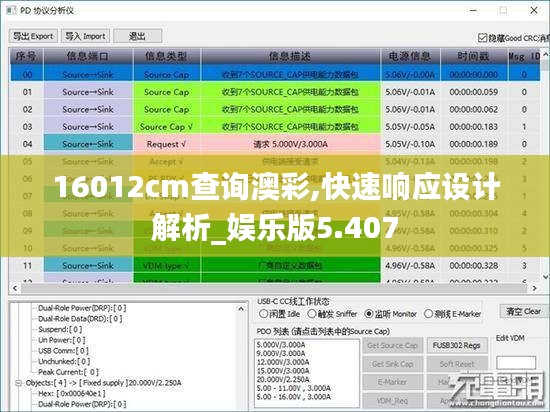Collapse the Objects [4] tree node
Image resolution: width=550 pixels, height=412 pixels.
(x=18, y=383)
